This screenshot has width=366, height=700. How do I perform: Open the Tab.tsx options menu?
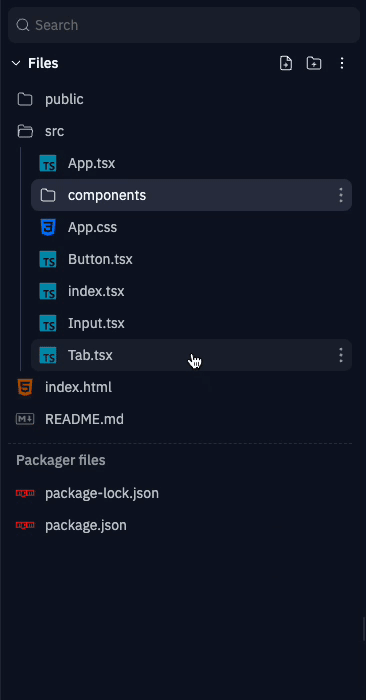(x=341, y=355)
